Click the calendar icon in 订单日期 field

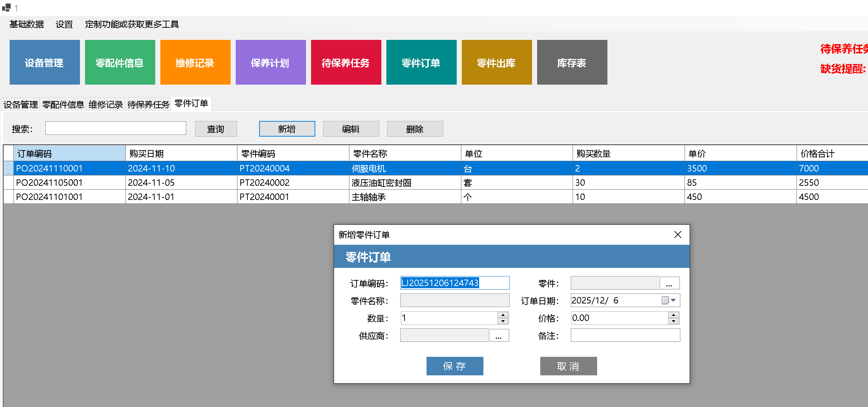tap(665, 301)
